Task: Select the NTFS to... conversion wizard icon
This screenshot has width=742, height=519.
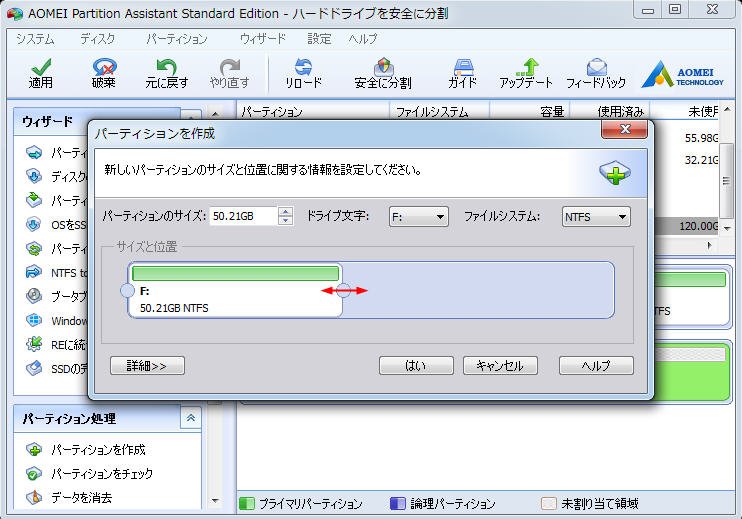Action: click(x=34, y=272)
